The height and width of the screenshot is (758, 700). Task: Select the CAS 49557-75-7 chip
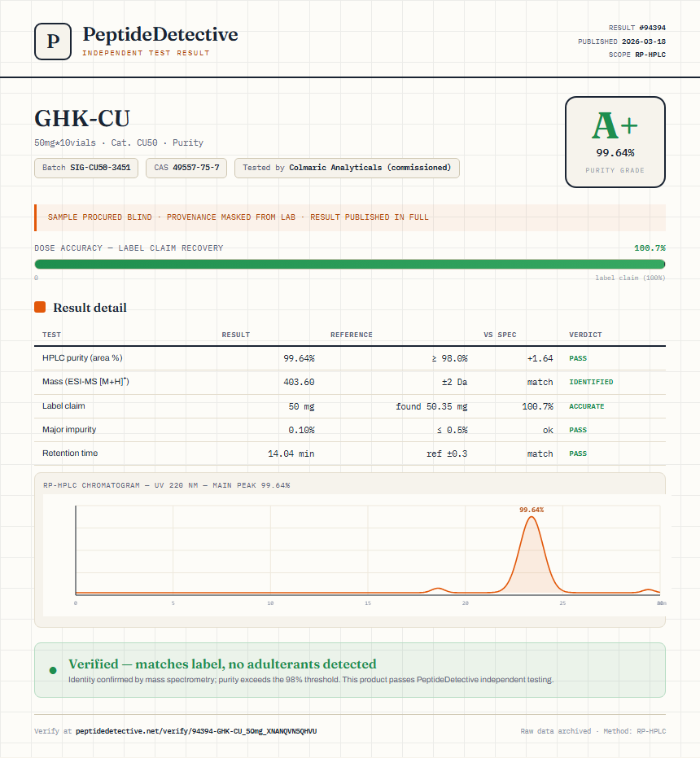tap(186, 168)
